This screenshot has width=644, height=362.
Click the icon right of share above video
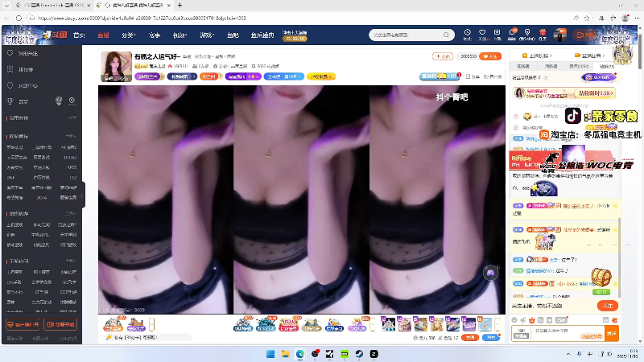[x=493, y=76]
